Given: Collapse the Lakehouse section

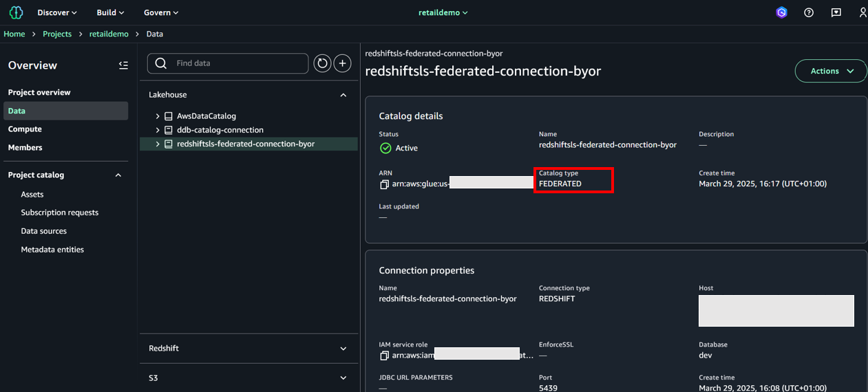Looking at the screenshot, I should click(343, 95).
